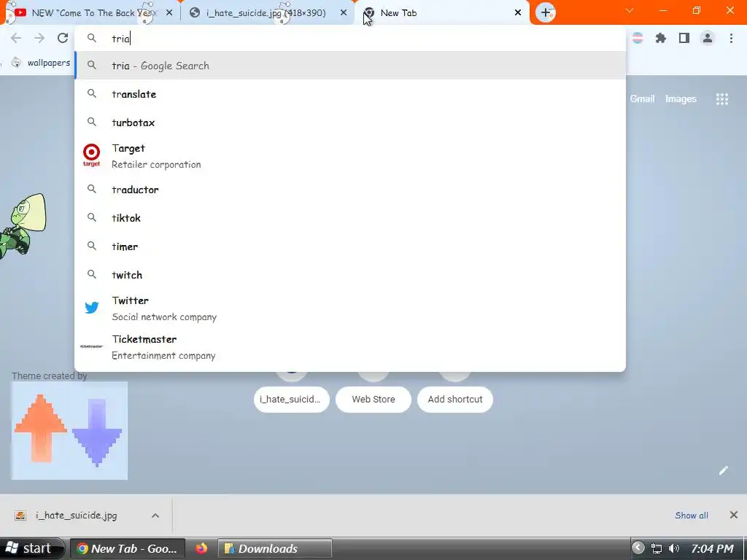Select the 'timer' suggestion
747x560 pixels.
tap(350, 246)
